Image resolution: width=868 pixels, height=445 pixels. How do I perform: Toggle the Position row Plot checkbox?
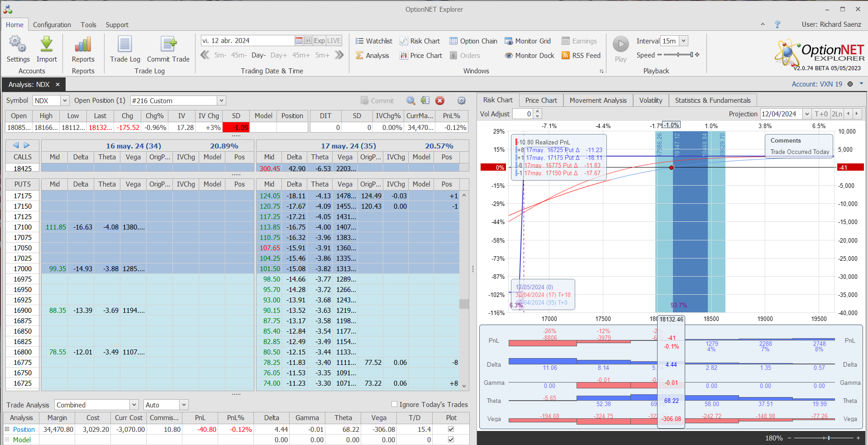pyautogui.click(x=451, y=429)
